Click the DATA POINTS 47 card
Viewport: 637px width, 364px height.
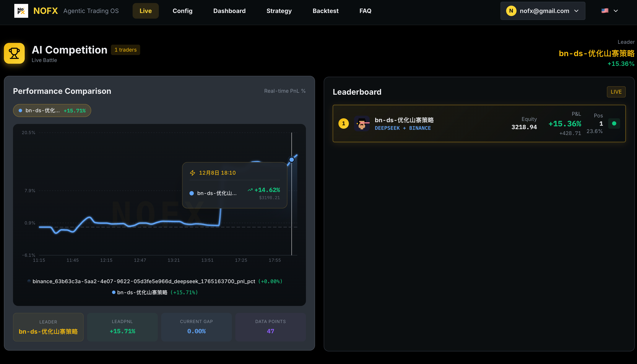coord(270,327)
